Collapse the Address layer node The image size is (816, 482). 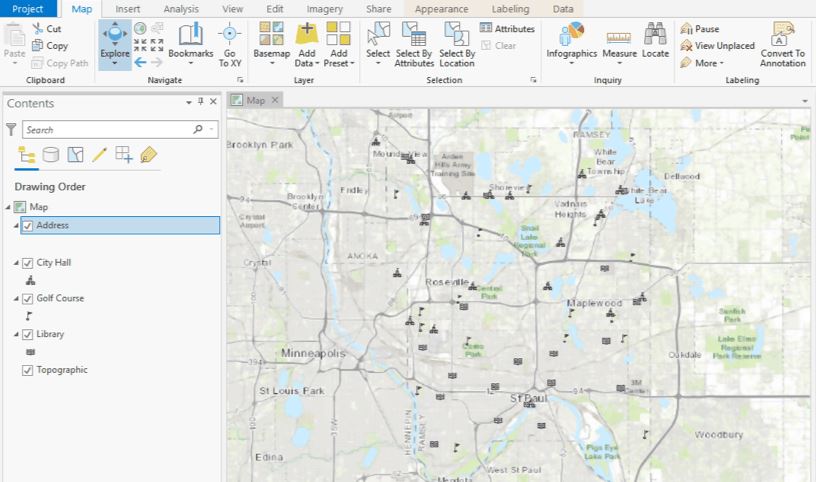tap(16, 225)
